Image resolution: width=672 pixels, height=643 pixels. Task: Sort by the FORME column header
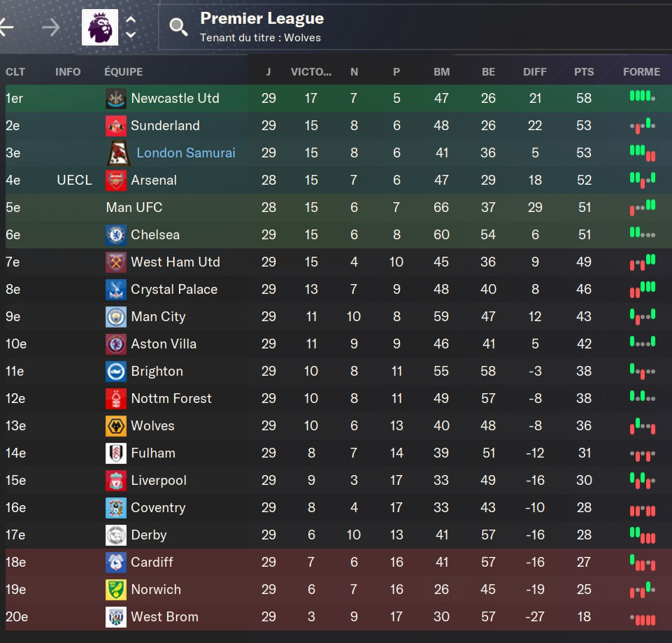[641, 71]
